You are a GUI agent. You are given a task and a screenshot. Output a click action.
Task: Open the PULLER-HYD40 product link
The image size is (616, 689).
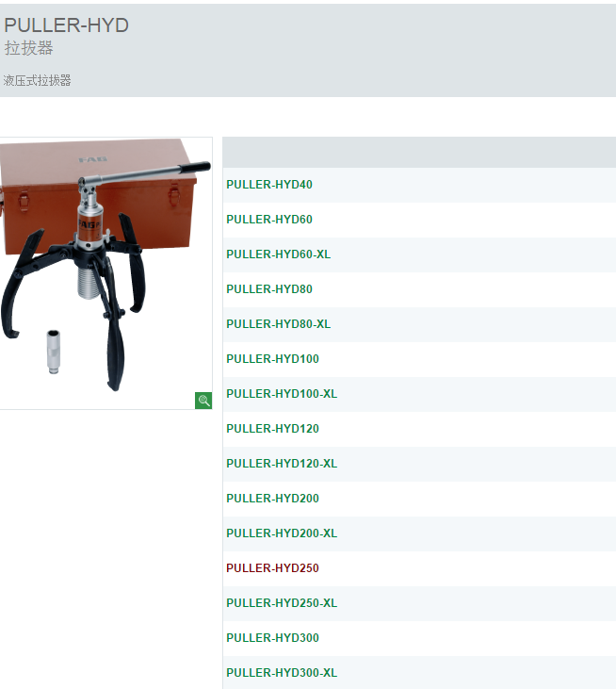point(269,185)
